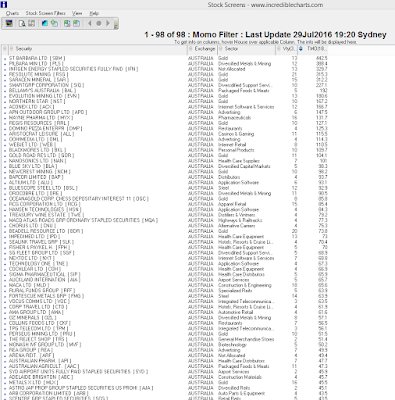This screenshot has width=395, height=400.
Task: Select the ST BARBARA LTD [SBM] row
Action: click(165, 58)
